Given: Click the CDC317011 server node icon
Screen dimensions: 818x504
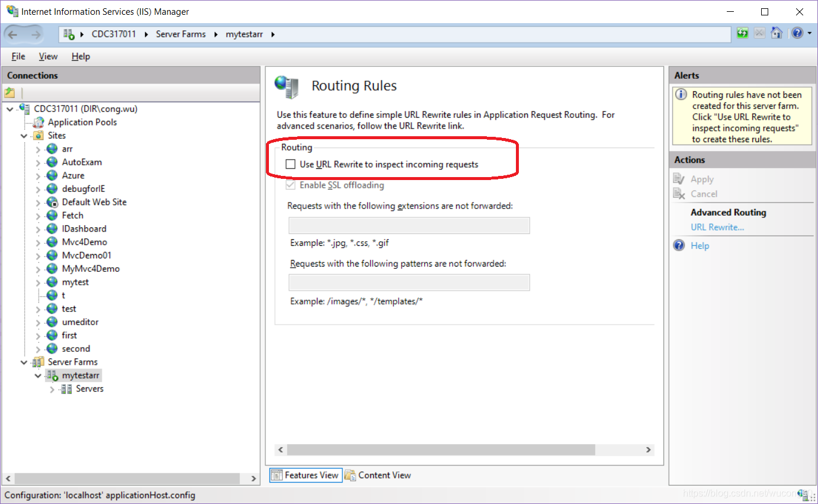Looking at the screenshot, I should (24, 108).
